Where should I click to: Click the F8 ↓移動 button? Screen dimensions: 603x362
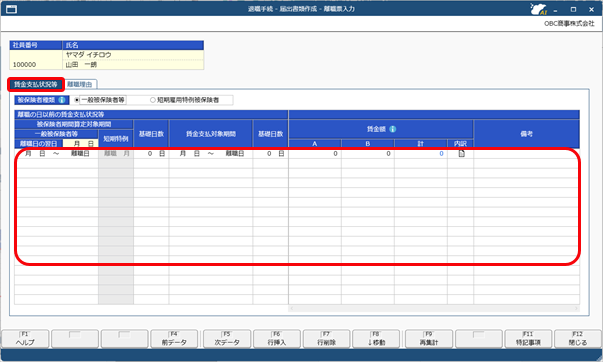[x=376, y=339]
